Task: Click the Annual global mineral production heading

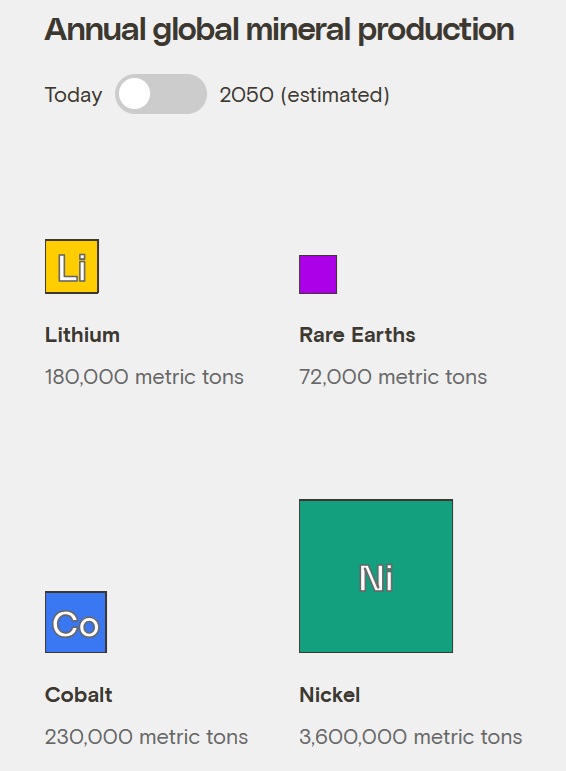Action: (279, 30)
